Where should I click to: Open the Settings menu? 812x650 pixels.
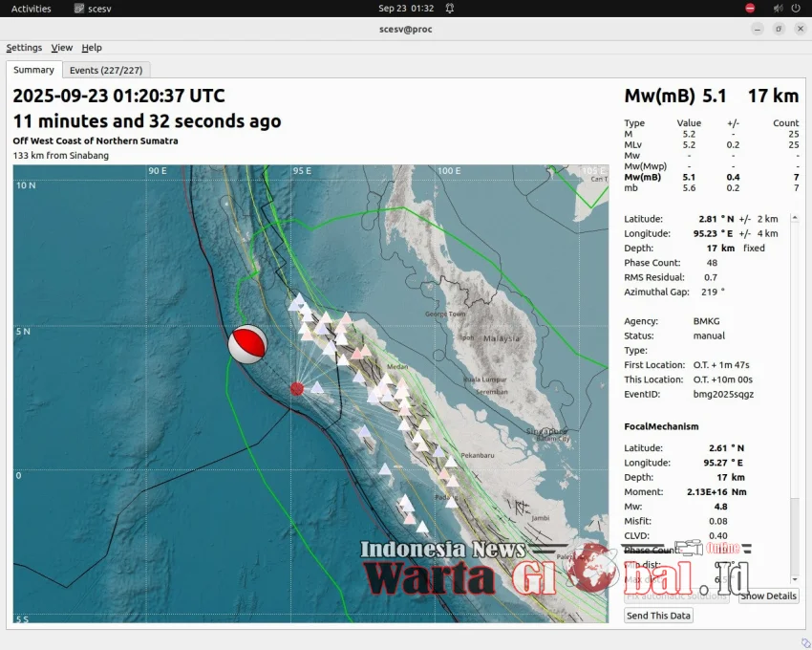[x=24, y=48]
